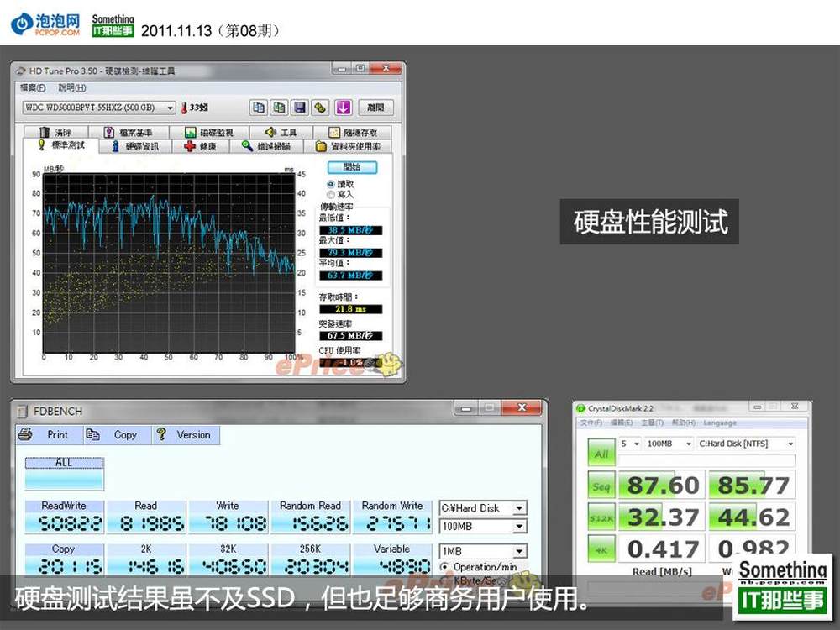Expand the 100MB size dropdown in FDBENCH
Image resolution: width=840 pixels, height=630 pixels.
point(519,527)
